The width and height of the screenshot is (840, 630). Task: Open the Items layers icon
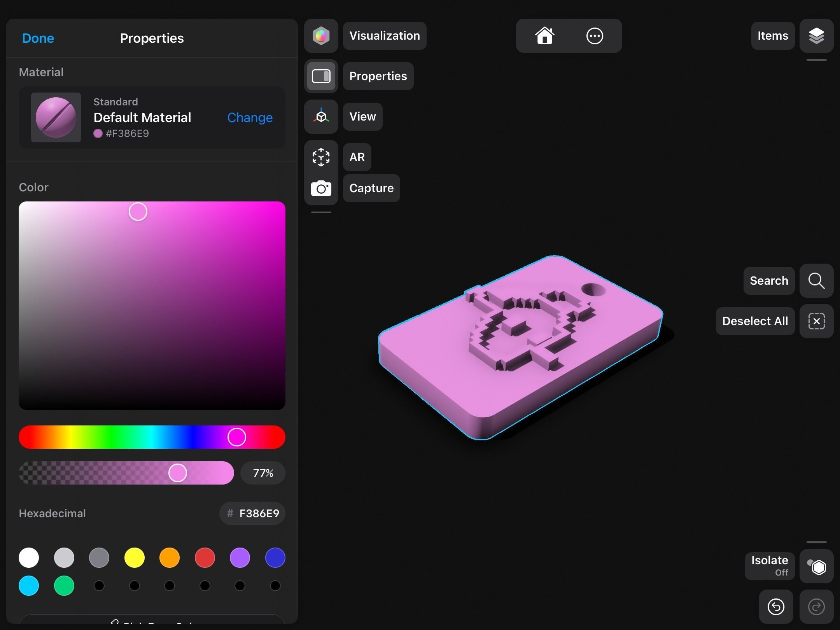click(x=816, y=36)
